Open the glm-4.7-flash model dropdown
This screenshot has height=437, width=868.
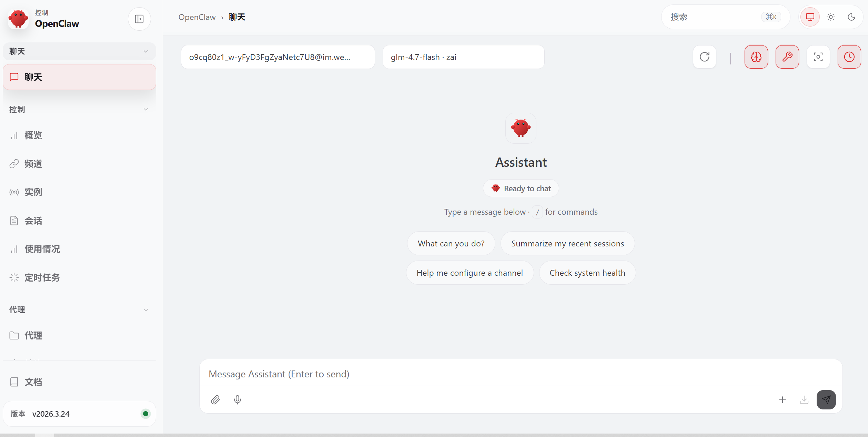pos(463,57)
